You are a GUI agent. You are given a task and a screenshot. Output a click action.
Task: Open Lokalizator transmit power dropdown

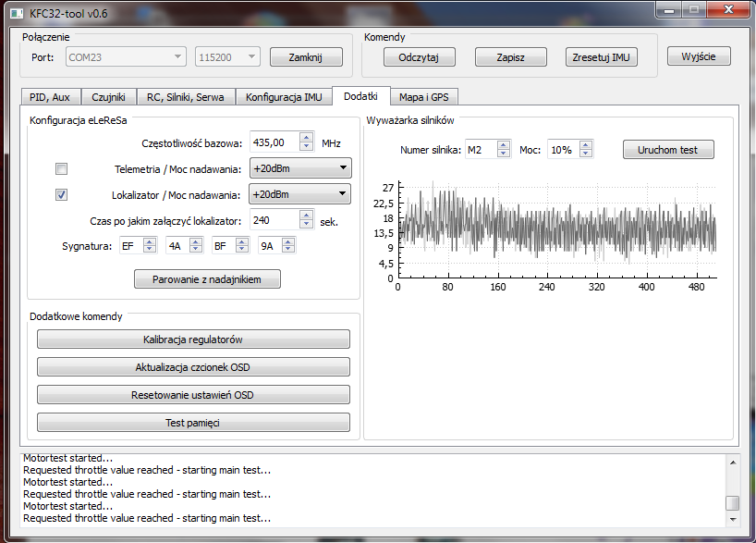[x=299, y=194]
